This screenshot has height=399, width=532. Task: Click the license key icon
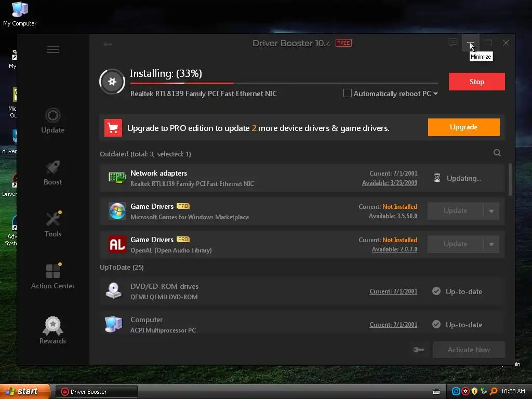(x=419, y=350)
